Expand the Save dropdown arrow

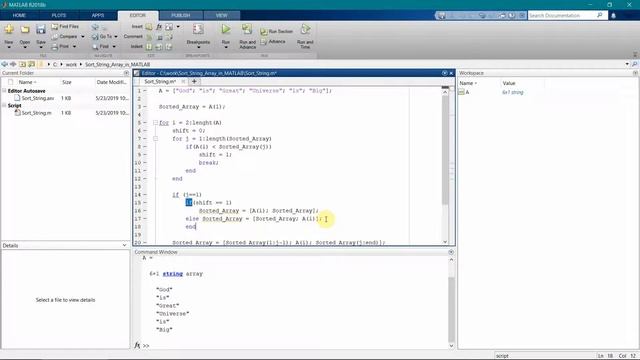pyautogui.click(x=41, y=47)
